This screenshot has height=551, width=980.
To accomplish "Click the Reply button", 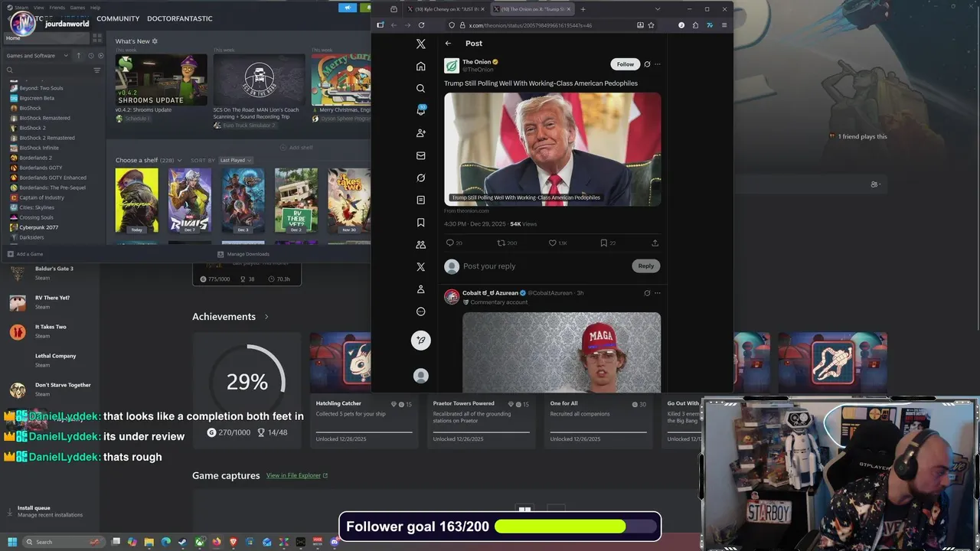I will pos(646,266).
